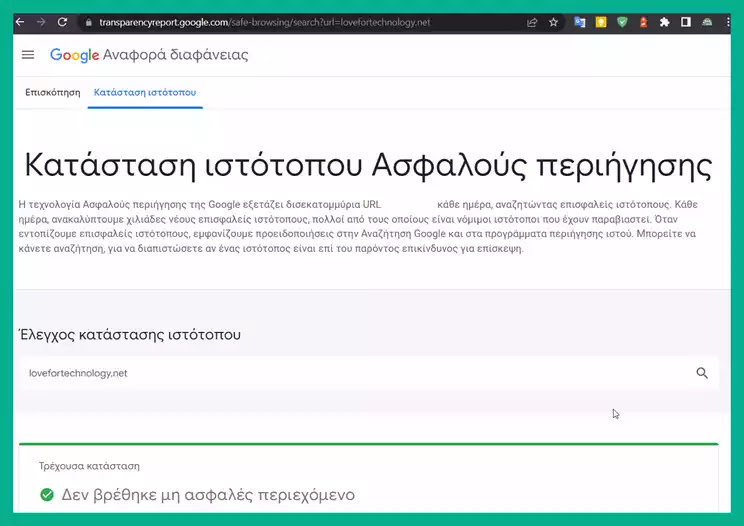View site security via the padlock icon
The height and width of the screenshot is (526, 744).
coord(88,22)
